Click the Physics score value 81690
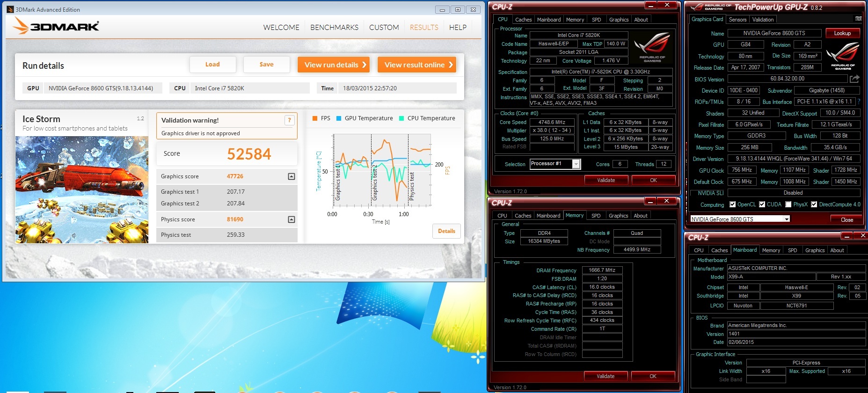The width and height of the screenshot is (868, 393). coord(235,219)
